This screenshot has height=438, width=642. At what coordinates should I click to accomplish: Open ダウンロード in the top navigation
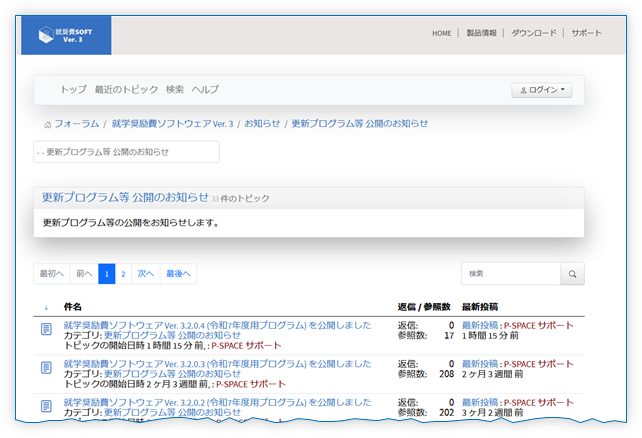[x=533, y=33]
